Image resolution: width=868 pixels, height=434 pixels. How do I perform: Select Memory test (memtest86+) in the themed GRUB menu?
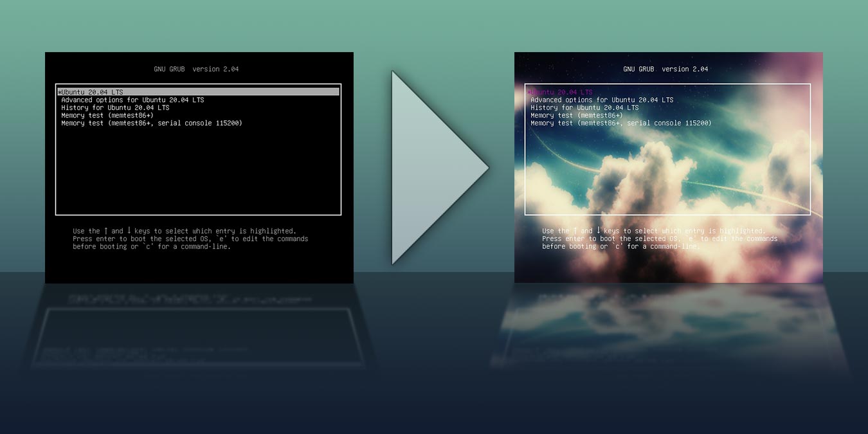577,115
